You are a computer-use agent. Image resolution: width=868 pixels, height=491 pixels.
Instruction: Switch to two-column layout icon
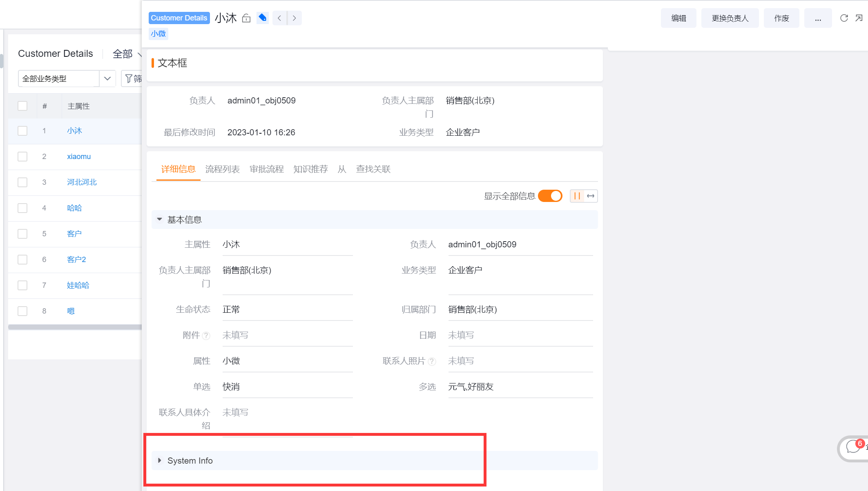coord(577,196)
